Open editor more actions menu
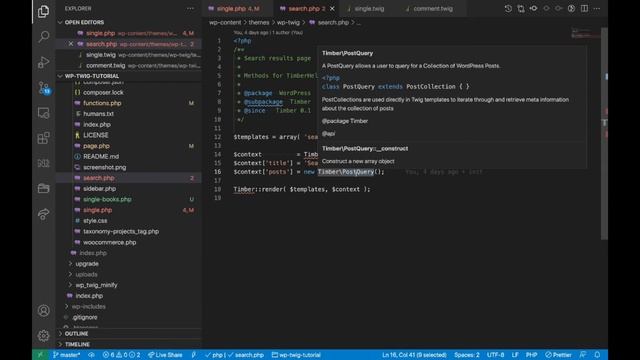The height and width of the screenshot is (360, 640). tap(597, 9)
